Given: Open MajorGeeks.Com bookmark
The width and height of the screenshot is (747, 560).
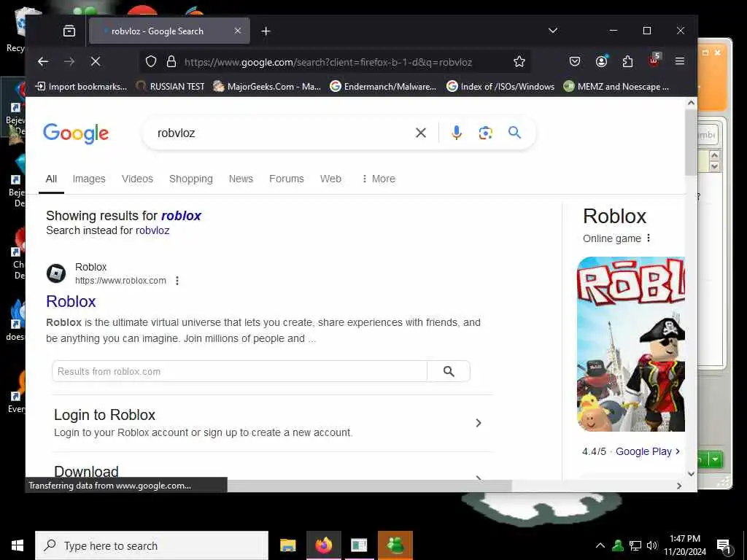Looking at the screenshot, I should (x=267, y=87).
